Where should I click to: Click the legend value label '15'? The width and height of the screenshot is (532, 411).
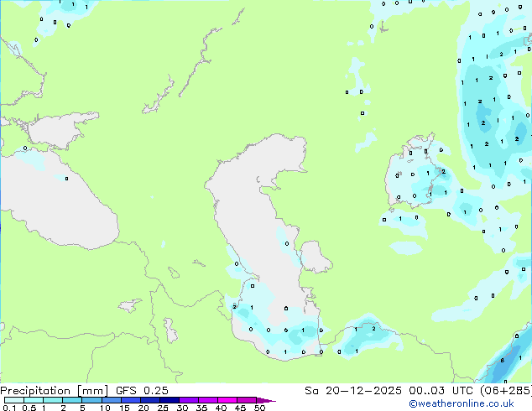(x=124, y=408)
